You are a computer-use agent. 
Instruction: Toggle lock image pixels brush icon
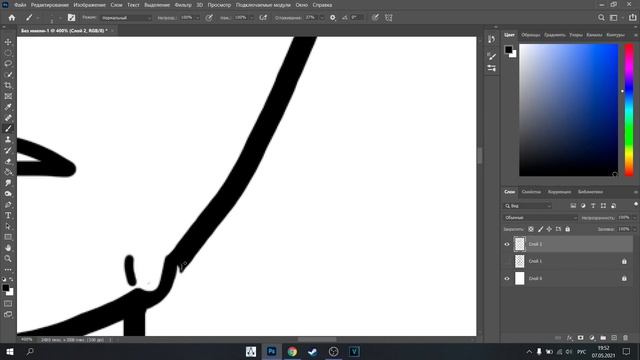point(540,229)
